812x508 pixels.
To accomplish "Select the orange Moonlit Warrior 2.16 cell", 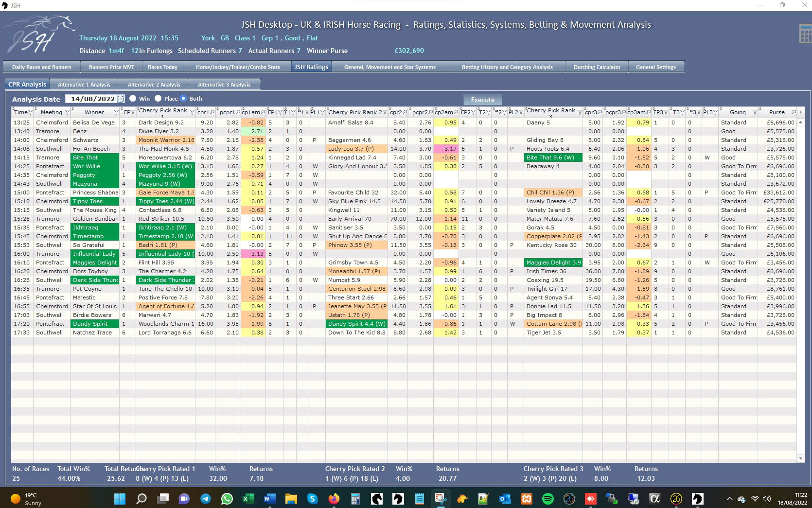I will (x=166, y=140).
